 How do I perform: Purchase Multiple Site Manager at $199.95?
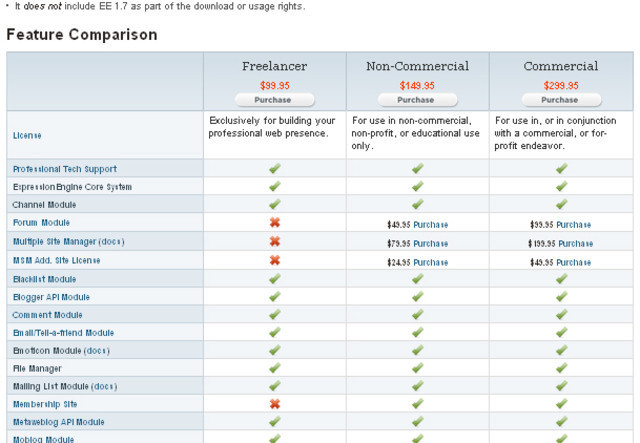(576, 242)
